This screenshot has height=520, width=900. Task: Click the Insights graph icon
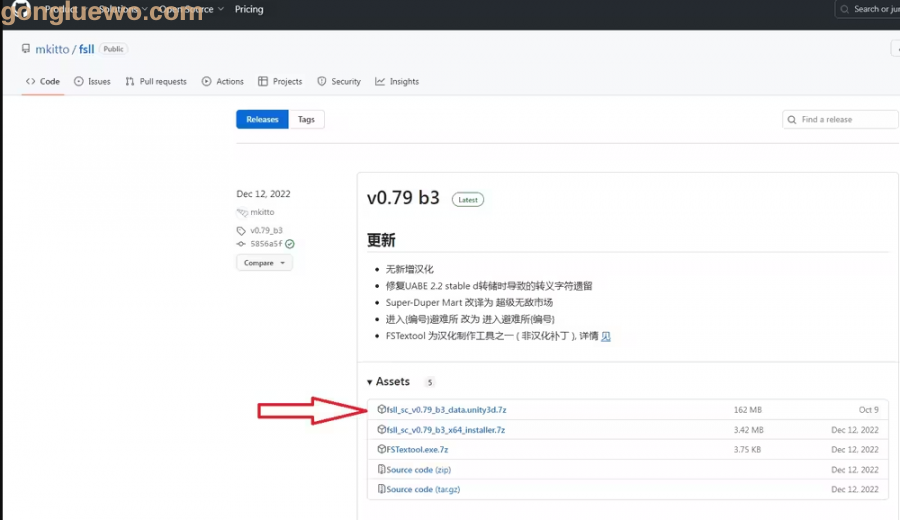(380, 82)
